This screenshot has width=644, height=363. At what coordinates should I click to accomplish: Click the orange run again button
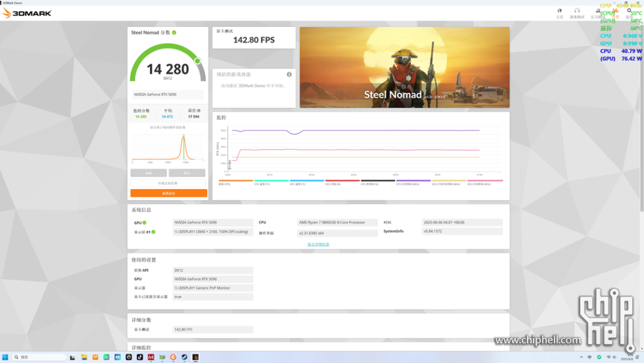(x=168, y=193)
